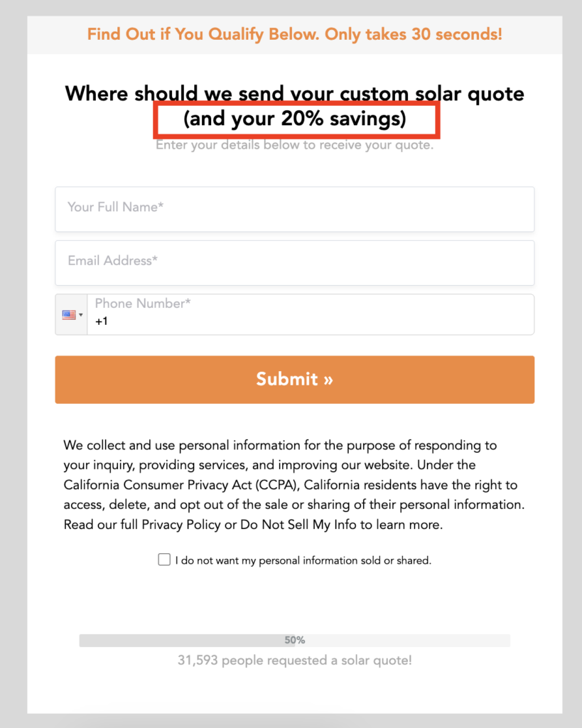
Task: Click the highlighted "(and your 20% savings)" text
Action: coord(294,119)
